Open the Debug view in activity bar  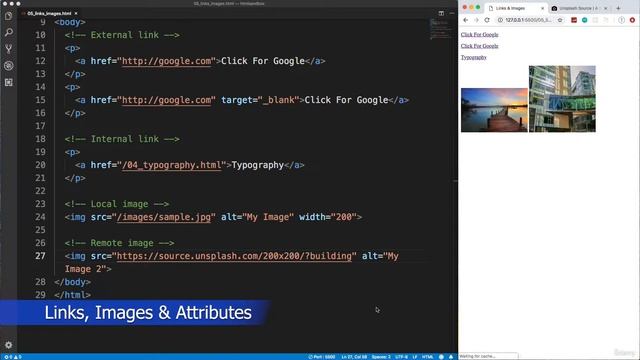9,66
